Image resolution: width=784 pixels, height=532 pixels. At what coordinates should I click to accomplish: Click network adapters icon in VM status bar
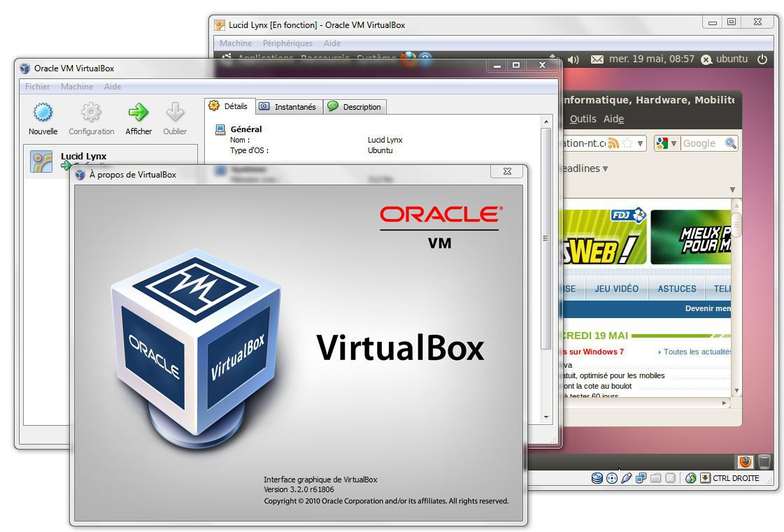(x=641, y=478)
